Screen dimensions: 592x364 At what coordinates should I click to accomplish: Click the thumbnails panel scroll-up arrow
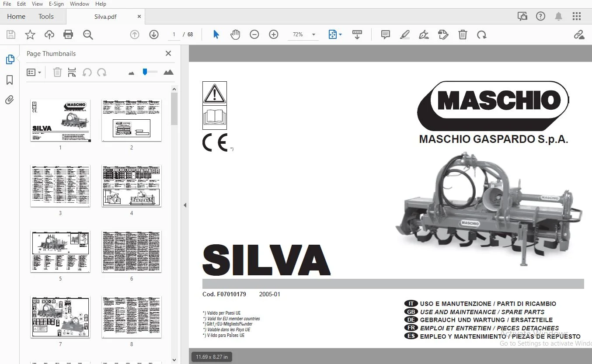click(x=174, y=89)
